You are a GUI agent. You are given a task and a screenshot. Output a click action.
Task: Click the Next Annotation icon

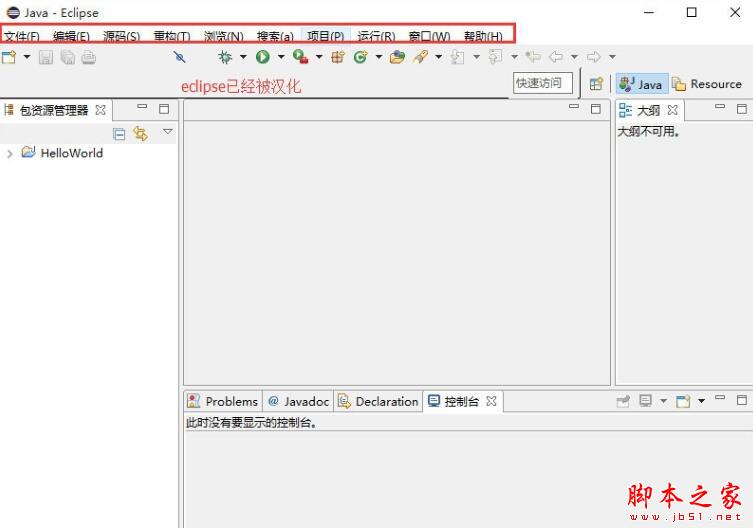pyautogui.click(x=458, y=57)
